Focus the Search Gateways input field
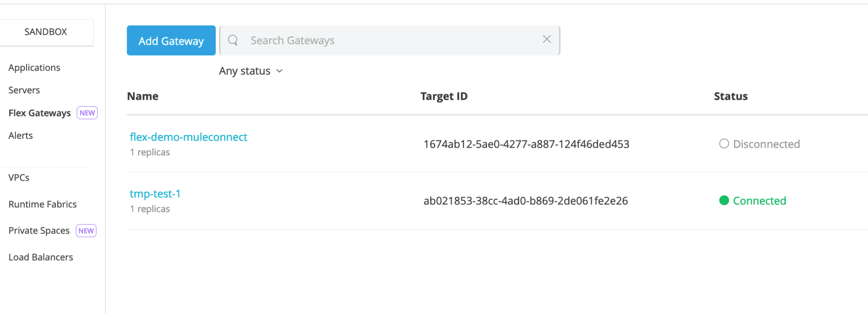The width and height of the screenshot is (868, 314). click(390, 40)
